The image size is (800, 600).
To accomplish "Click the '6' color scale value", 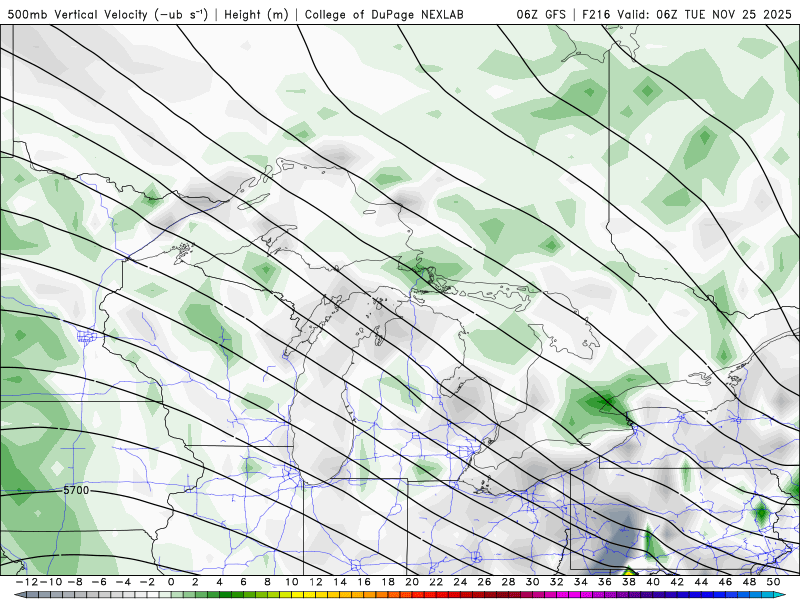I will coord(243,582).
